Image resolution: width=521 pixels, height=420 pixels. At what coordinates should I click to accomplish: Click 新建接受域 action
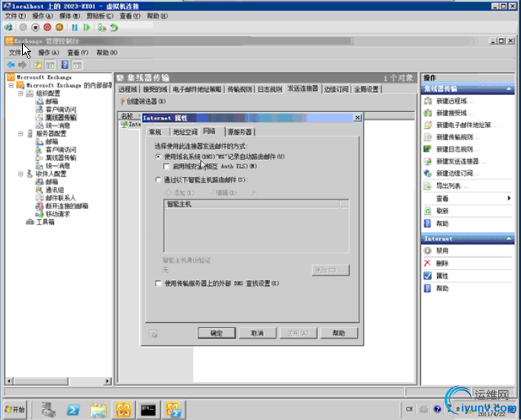pos(455,113)
